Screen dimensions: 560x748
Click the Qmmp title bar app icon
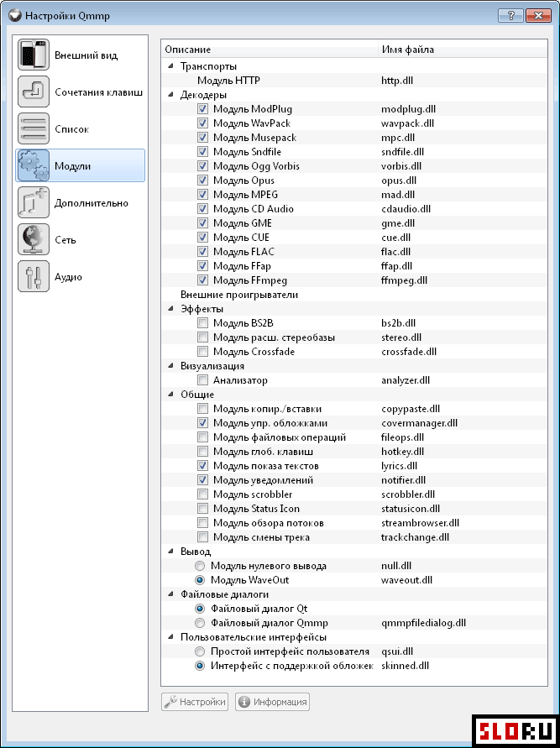click(x=15, y=16)
